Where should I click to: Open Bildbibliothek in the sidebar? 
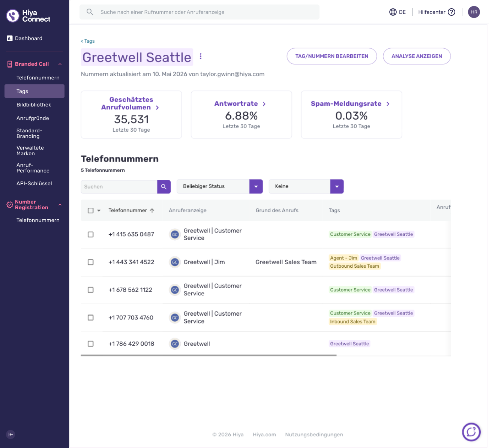[x=34, y=105]
